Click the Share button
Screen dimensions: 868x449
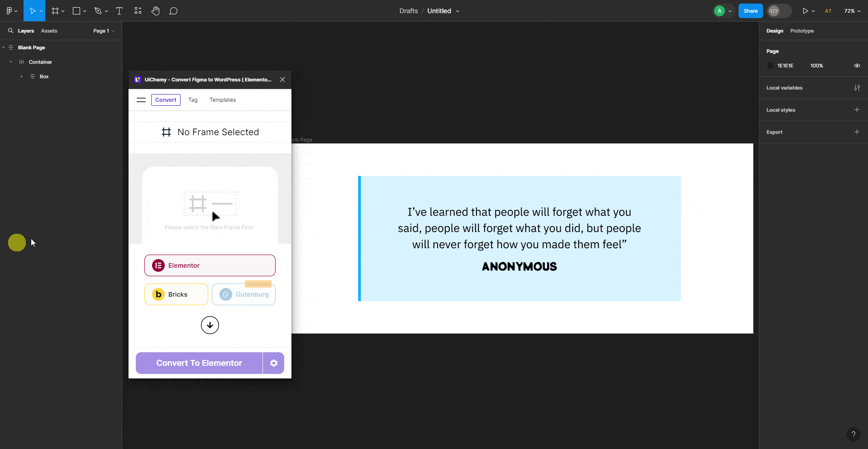750,10
